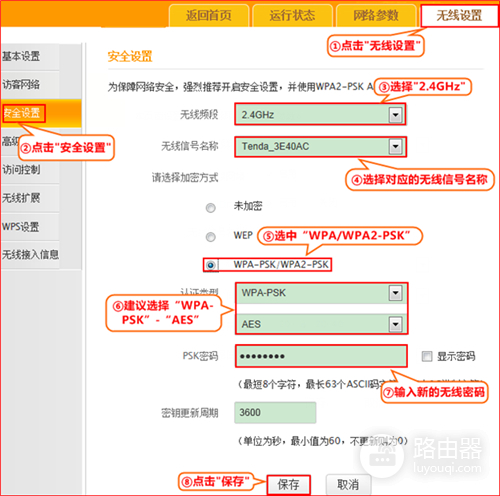This screenshot has height=496, width=500.
Task: Open the 网络参数 tab
Action: pos(376,15)
